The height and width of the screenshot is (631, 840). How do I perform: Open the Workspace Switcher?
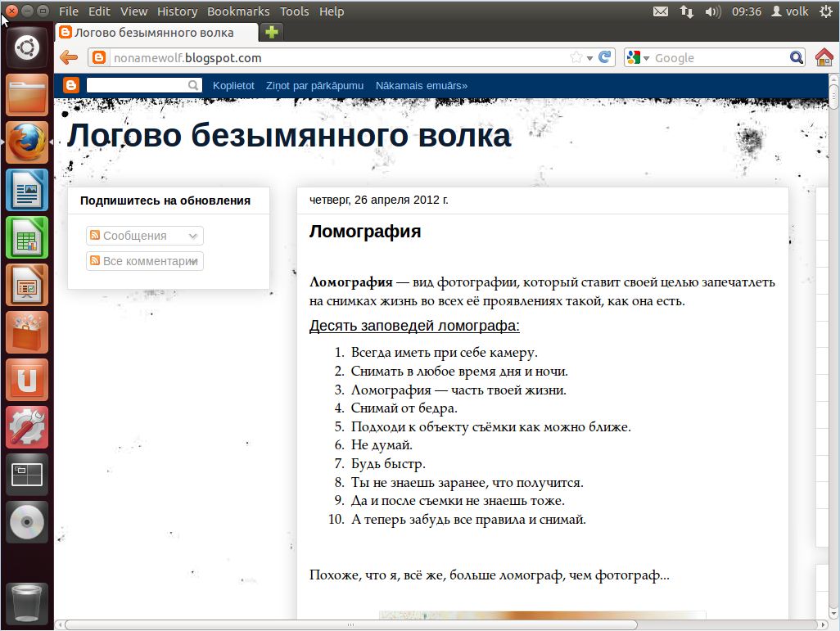point(27,476)
